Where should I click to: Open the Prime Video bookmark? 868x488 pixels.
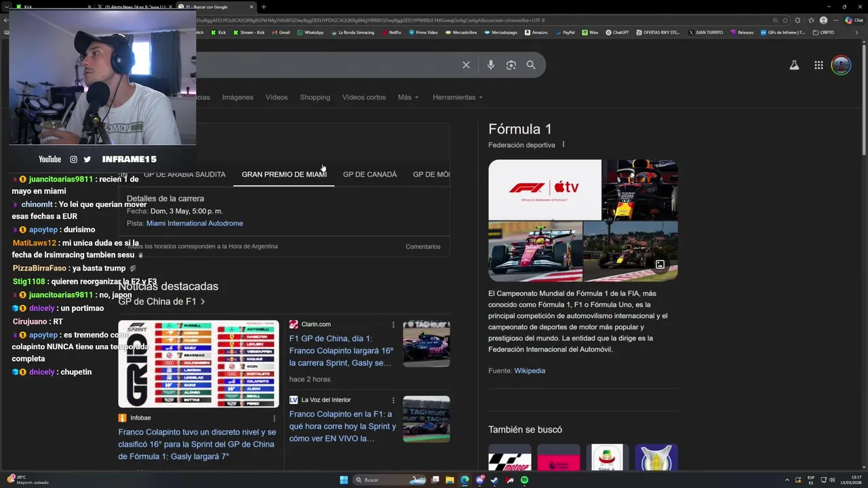(422, 33)
